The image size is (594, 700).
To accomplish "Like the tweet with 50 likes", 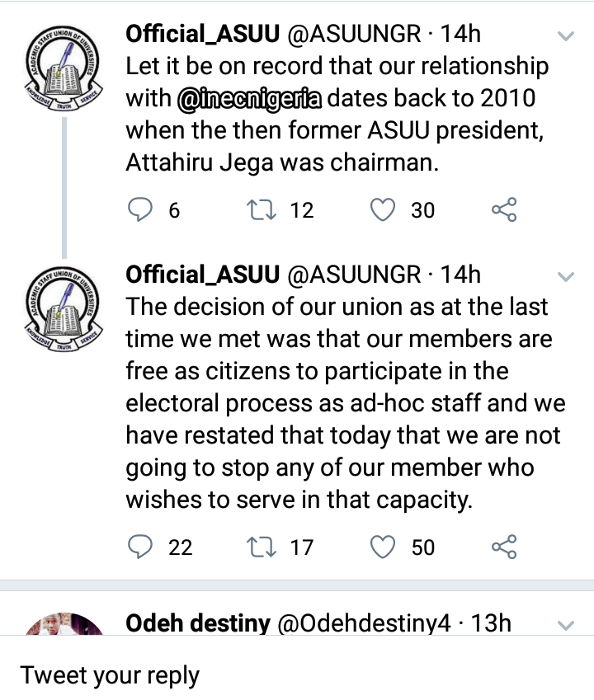I will click(382, 546).
